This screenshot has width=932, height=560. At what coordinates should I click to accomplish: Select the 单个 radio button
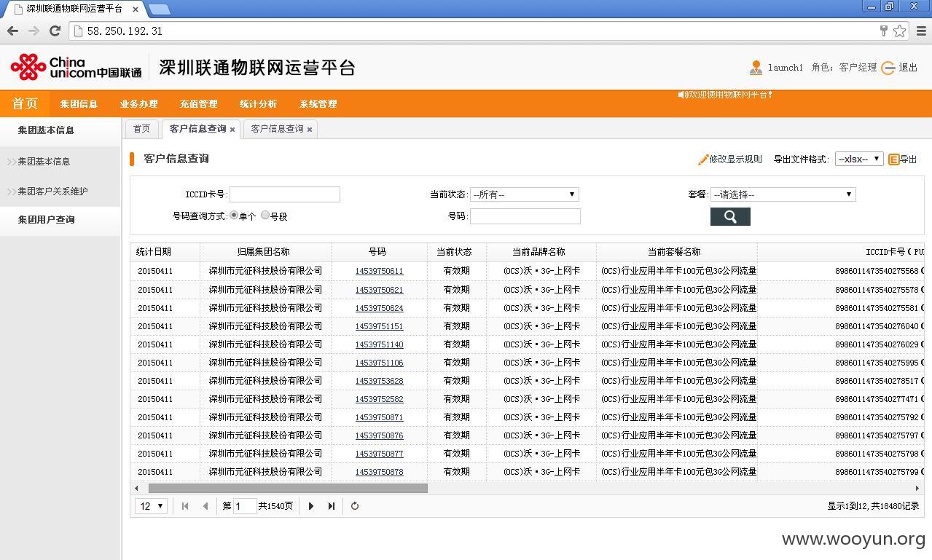click(233, 215)
